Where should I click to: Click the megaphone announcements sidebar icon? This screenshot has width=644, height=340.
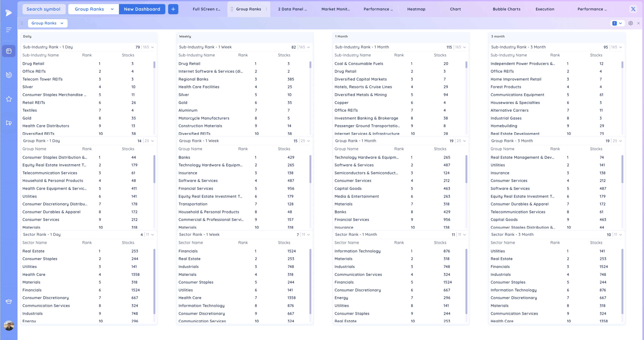click(x=9, y=123)
